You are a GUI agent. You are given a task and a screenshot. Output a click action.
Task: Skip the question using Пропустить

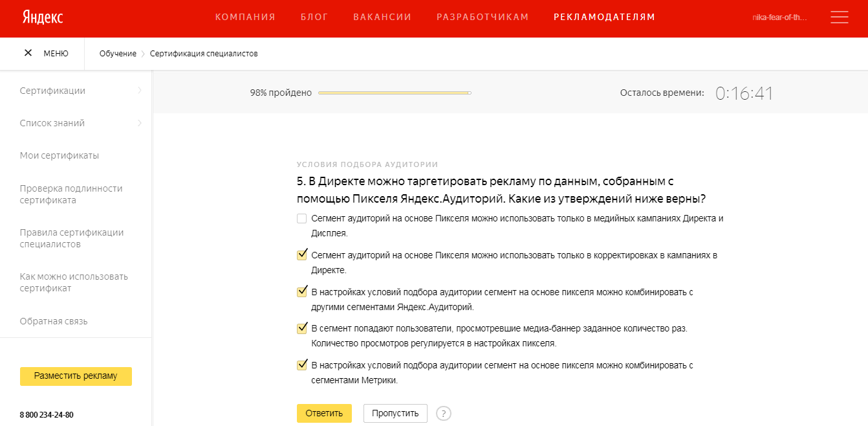395,413
